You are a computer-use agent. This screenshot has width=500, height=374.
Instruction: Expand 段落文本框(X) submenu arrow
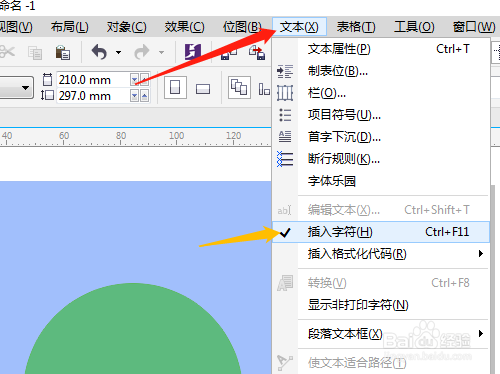(x=480, y=334)
